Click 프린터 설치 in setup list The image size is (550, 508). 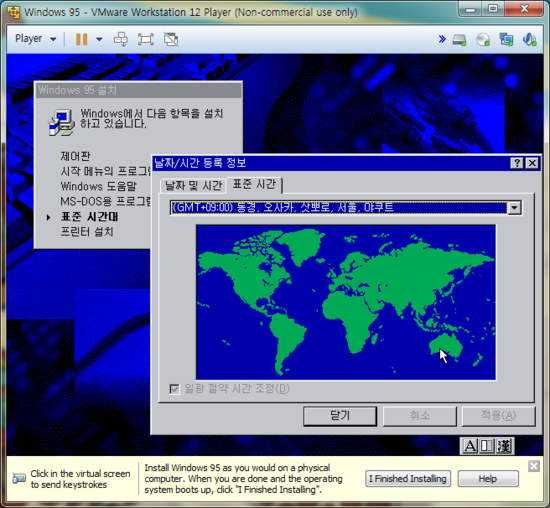point(87,232)
